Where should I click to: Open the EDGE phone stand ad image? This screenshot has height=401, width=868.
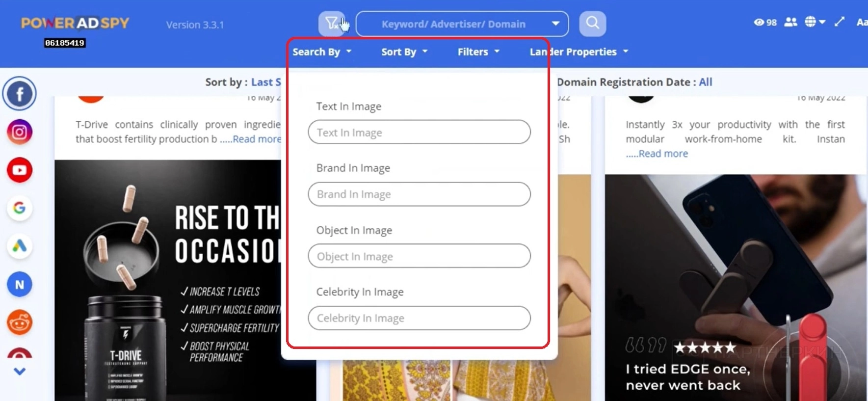[736, 288]
